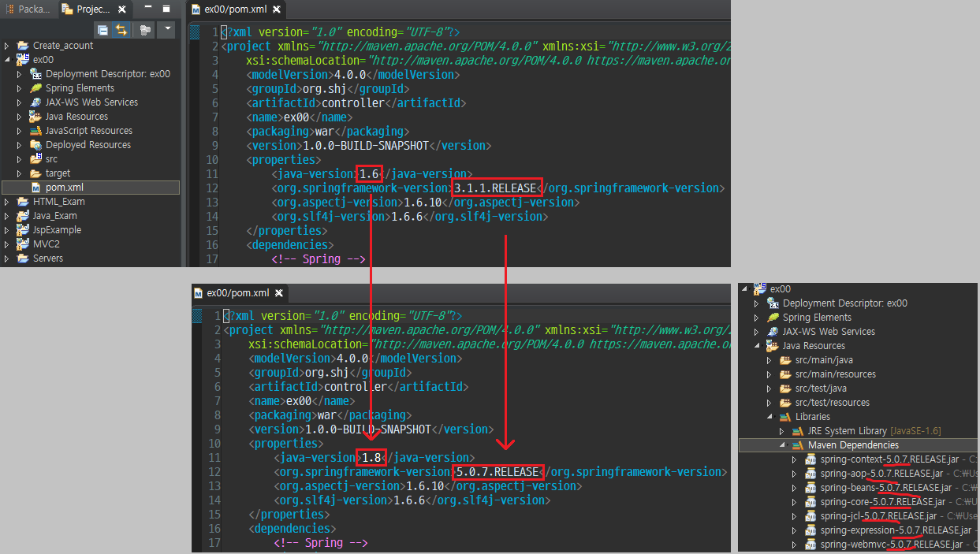This screenshot has height=554, width=980.
Task: Click the spring-beans-5.0.7.RELEASE.jar jar icon
Action: coord(810,488)
